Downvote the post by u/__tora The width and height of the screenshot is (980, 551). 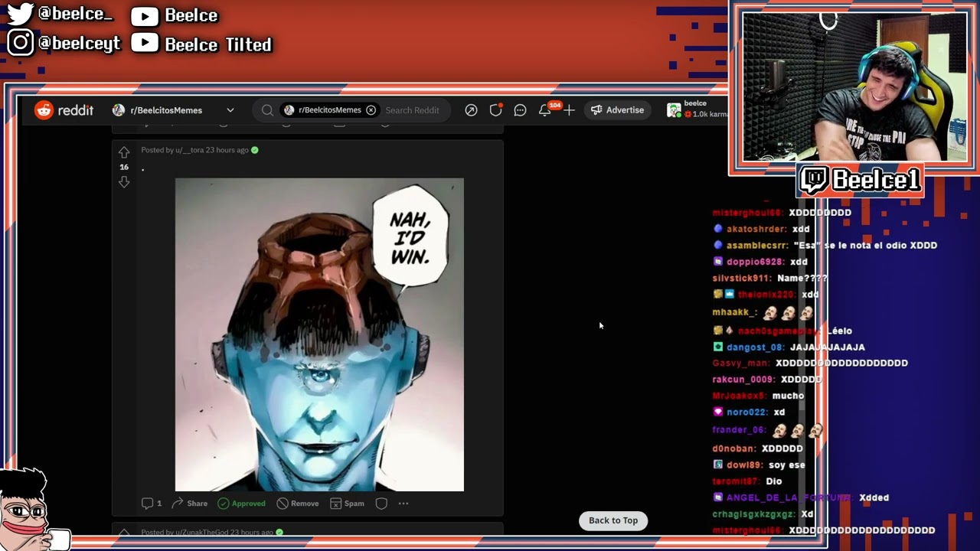124,181
